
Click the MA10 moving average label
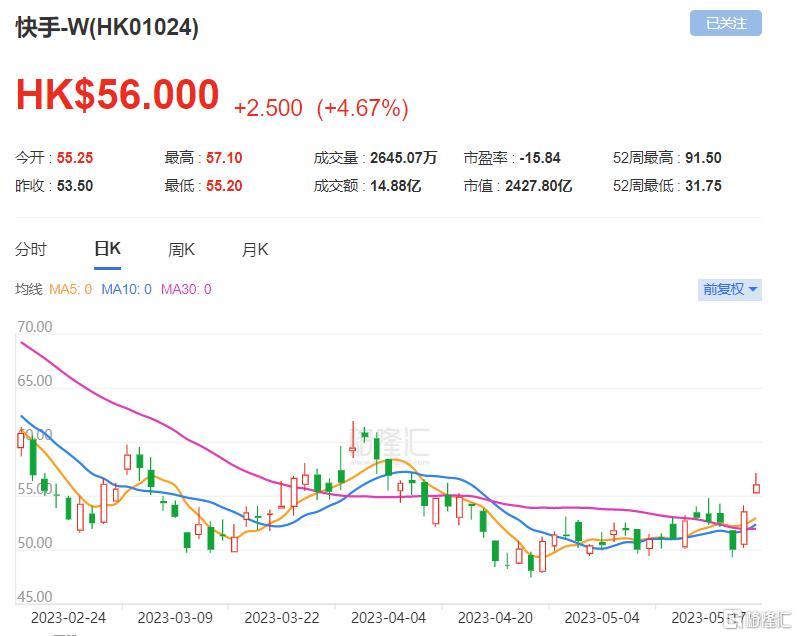(x=126, y=290)
